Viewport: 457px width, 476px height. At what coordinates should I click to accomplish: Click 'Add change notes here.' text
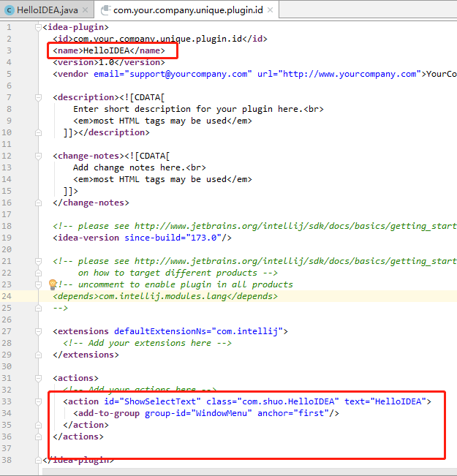coord(129,167)
